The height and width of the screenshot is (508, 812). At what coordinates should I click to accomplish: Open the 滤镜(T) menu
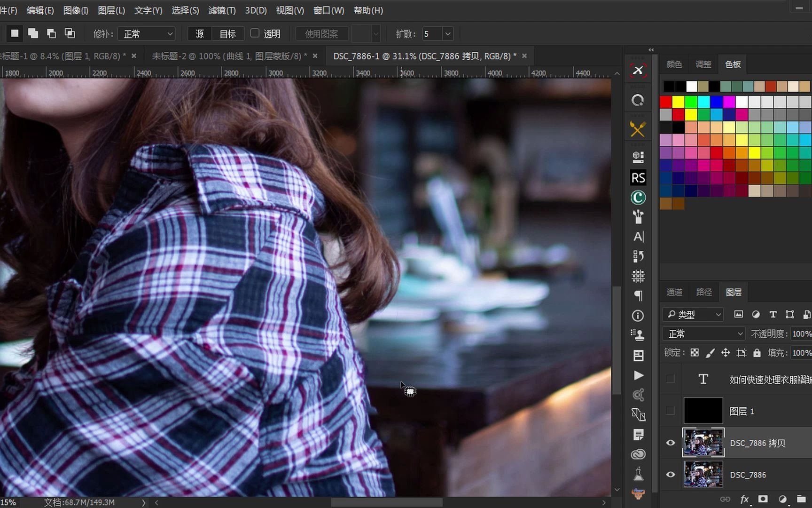[x=222, y=10]
